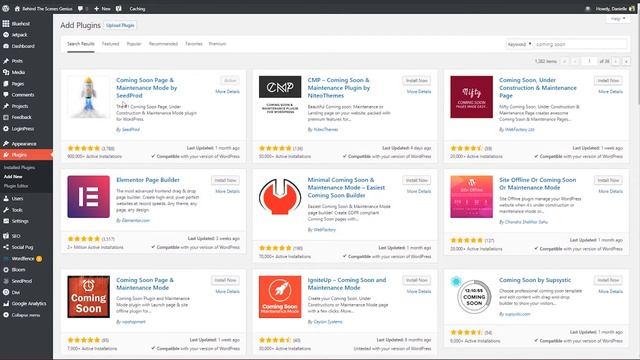Click the CMP plugin logo thumbnail
The image size is (640, 360).
(280, 97)
